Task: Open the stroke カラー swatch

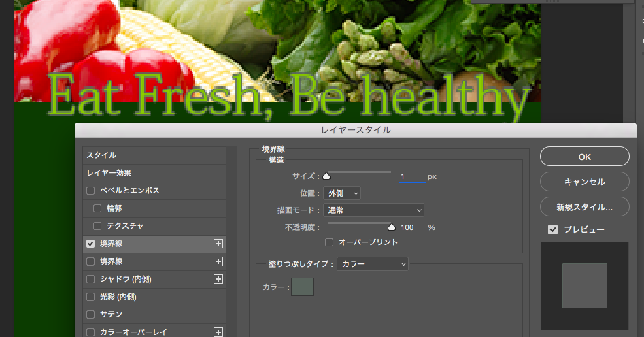Action: tap(303, 287)
